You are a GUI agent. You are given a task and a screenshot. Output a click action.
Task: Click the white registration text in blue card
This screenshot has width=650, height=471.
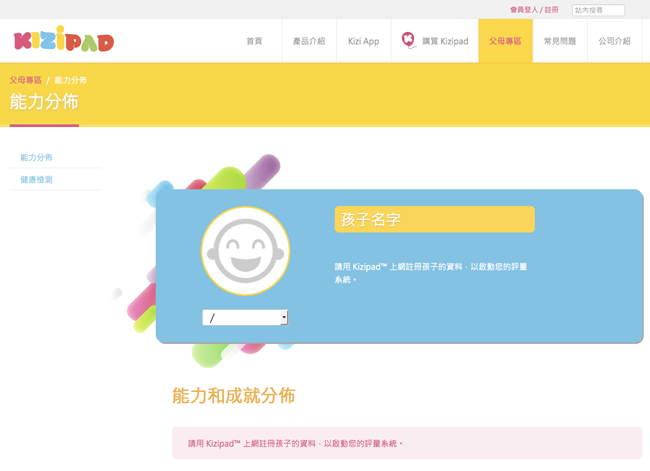point(431,273)
